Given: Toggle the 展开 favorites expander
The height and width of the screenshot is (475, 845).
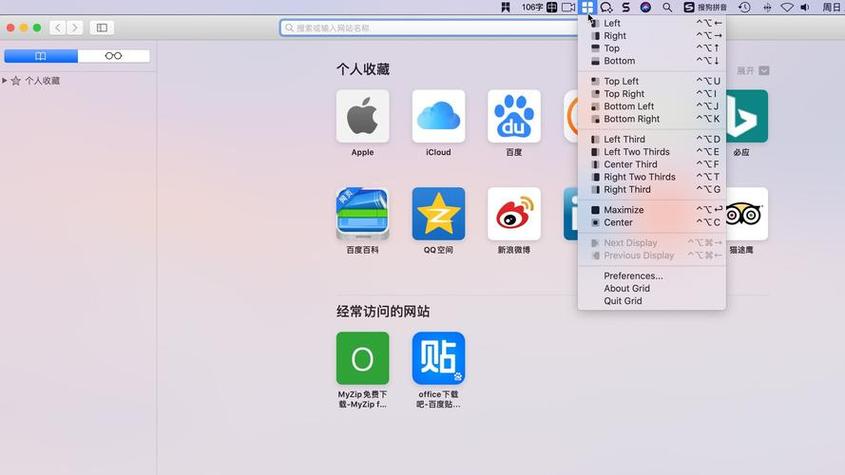Looking at the screenshot, I should click(753, 71).
